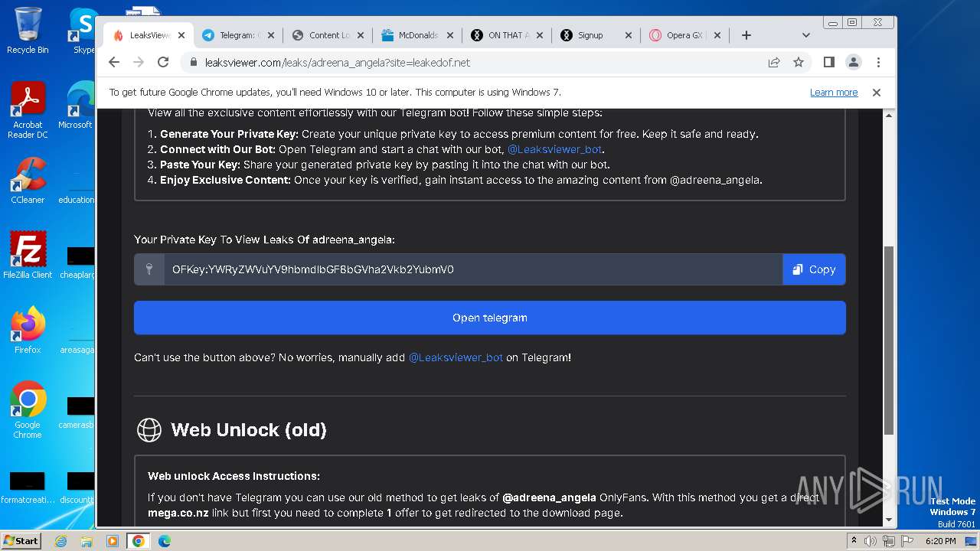Show hidden system tray icons
The height and width of the screenshot is (551, 980).
[x=854, y=541]
